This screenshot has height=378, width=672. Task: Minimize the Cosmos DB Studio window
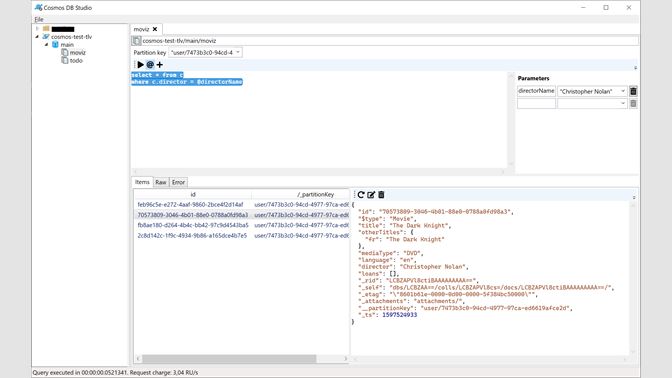[x=583, y=7]
